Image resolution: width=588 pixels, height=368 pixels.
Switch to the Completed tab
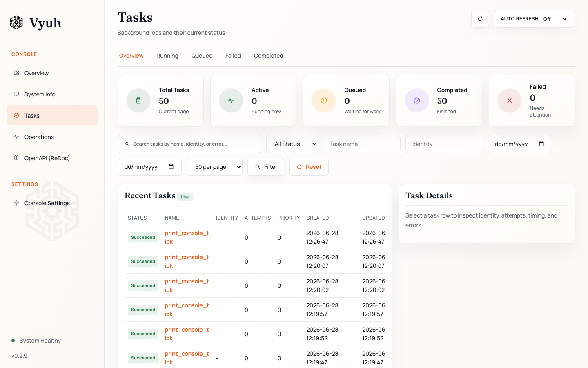click(268, 56)
